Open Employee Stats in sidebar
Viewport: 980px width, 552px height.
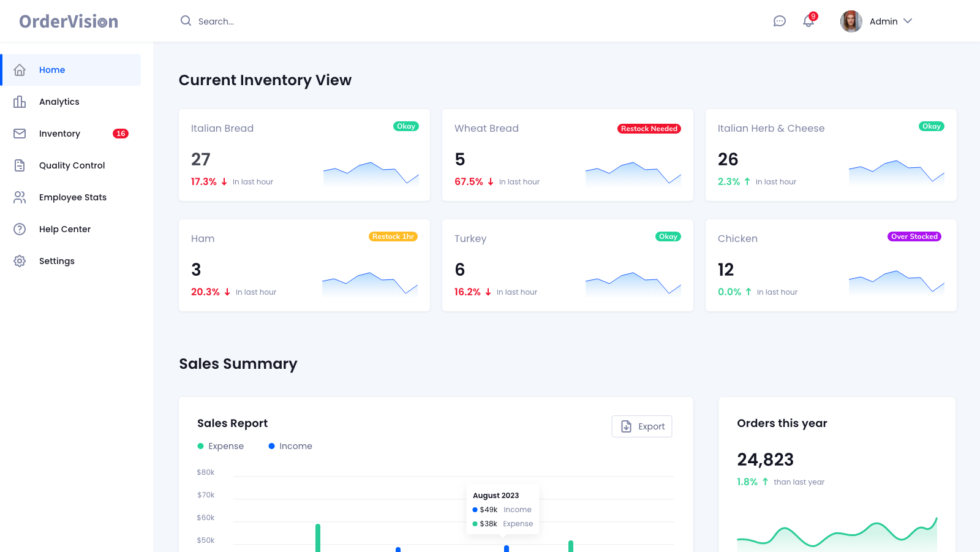pos(71,197)
